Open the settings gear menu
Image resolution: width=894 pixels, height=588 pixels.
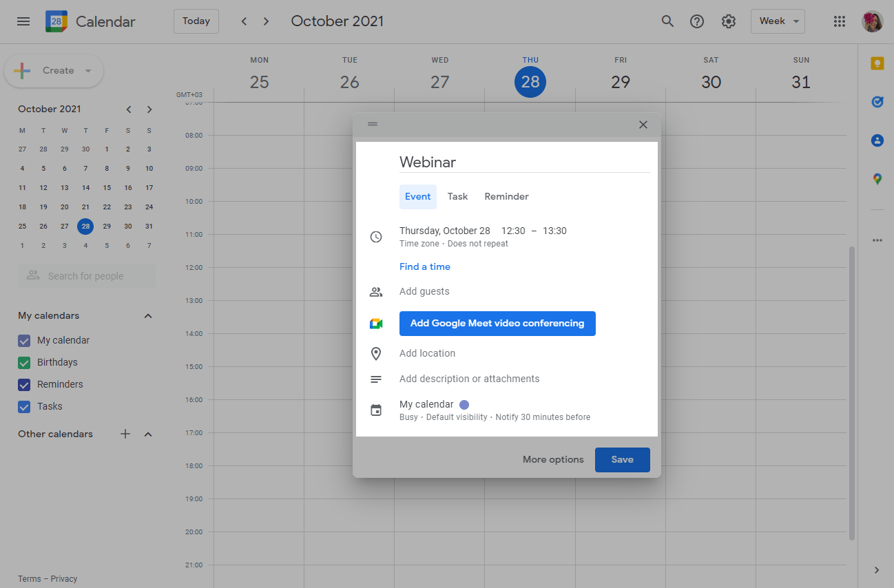[x=728, y=21]
